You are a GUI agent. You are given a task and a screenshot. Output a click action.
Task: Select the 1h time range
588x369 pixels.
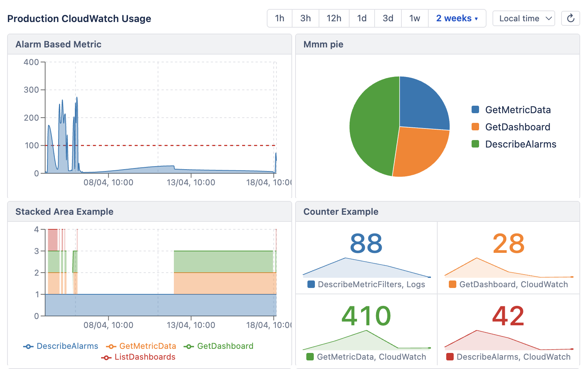pyautogui.click(x=279, y=18)
